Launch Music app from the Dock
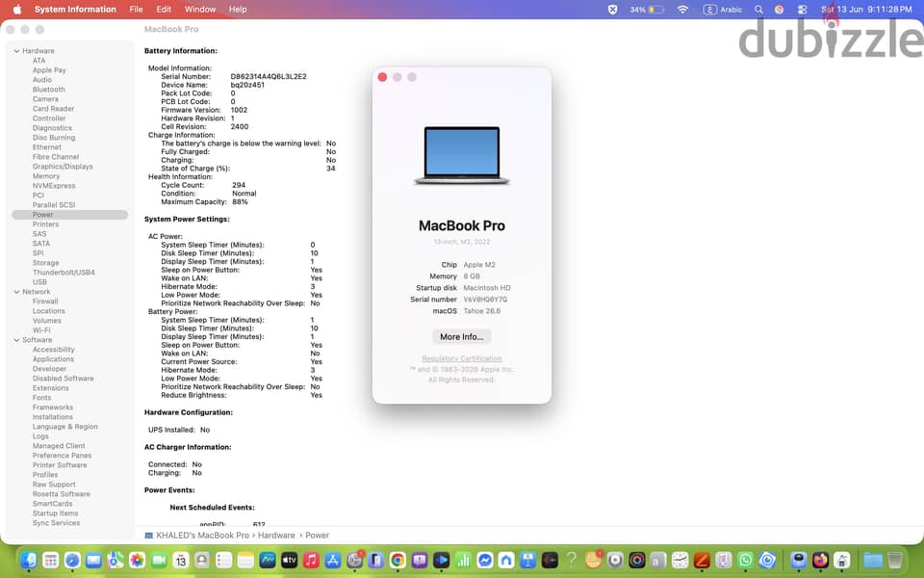 pyautogui.click(x=311, y=561)
